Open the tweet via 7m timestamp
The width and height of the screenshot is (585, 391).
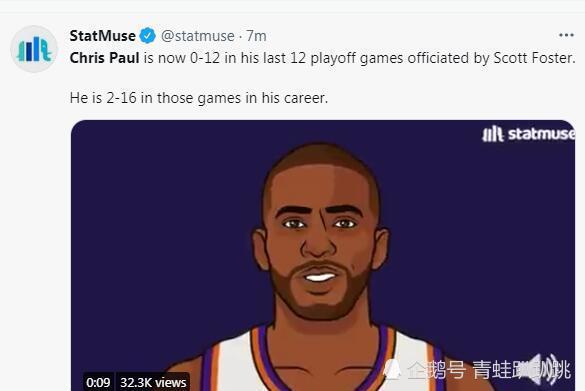coord(256,36)
